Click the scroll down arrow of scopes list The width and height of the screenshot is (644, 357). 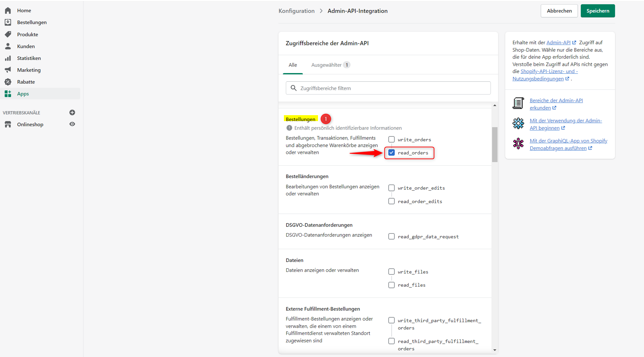[495, 350]
